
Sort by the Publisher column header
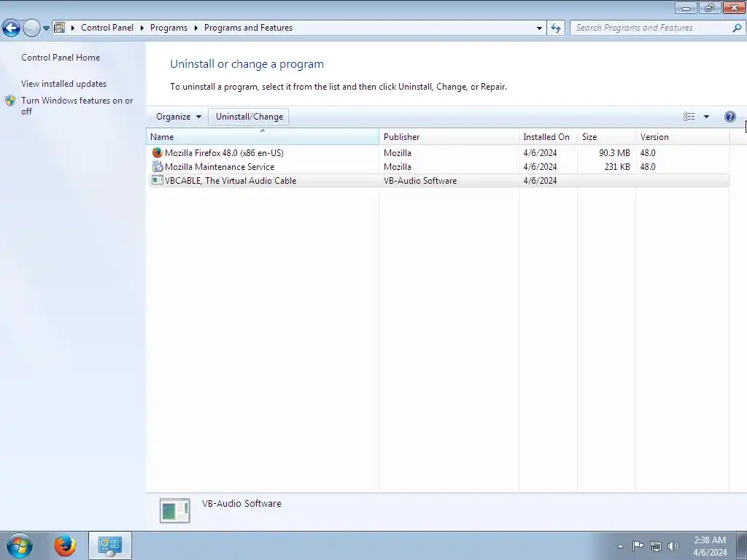(x=449, y=136)
